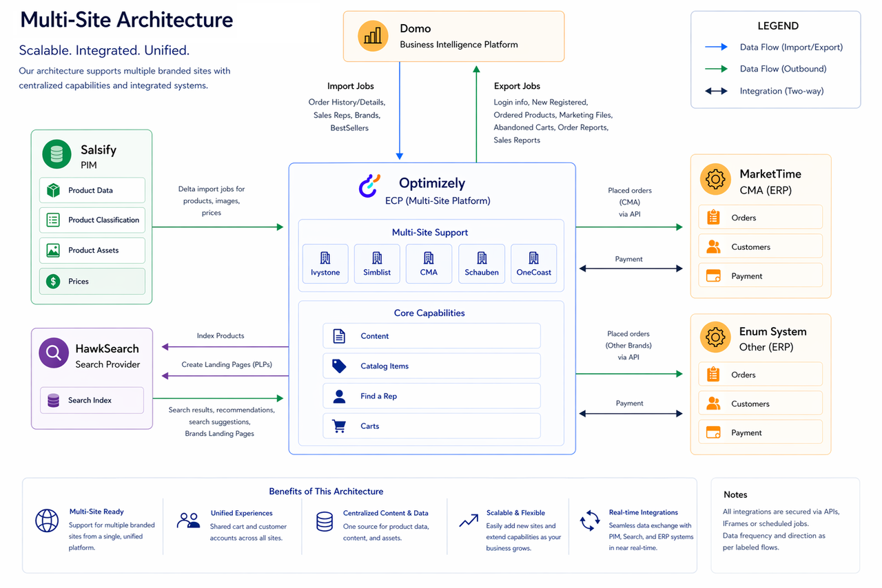Click the Centralized Content database icon

[x=325, y=521]
